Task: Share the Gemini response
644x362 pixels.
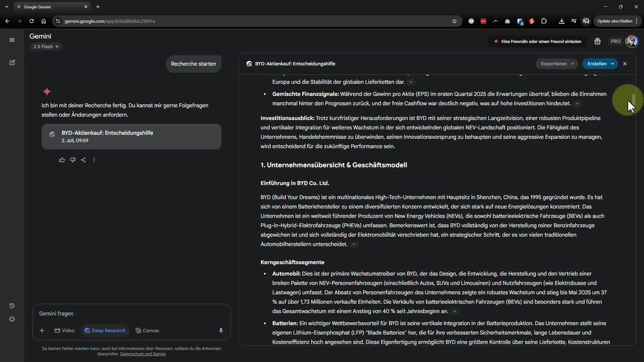Action: (x=84, y=160)
